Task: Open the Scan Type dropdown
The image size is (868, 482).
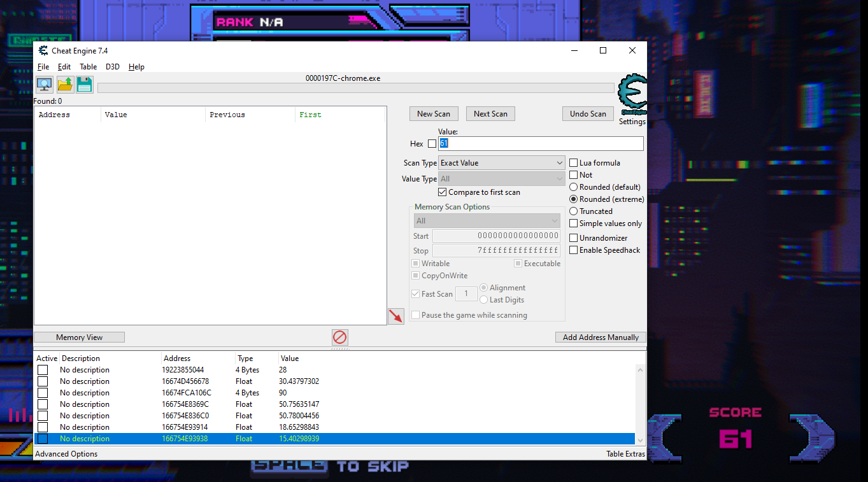Action: point(501,163)
